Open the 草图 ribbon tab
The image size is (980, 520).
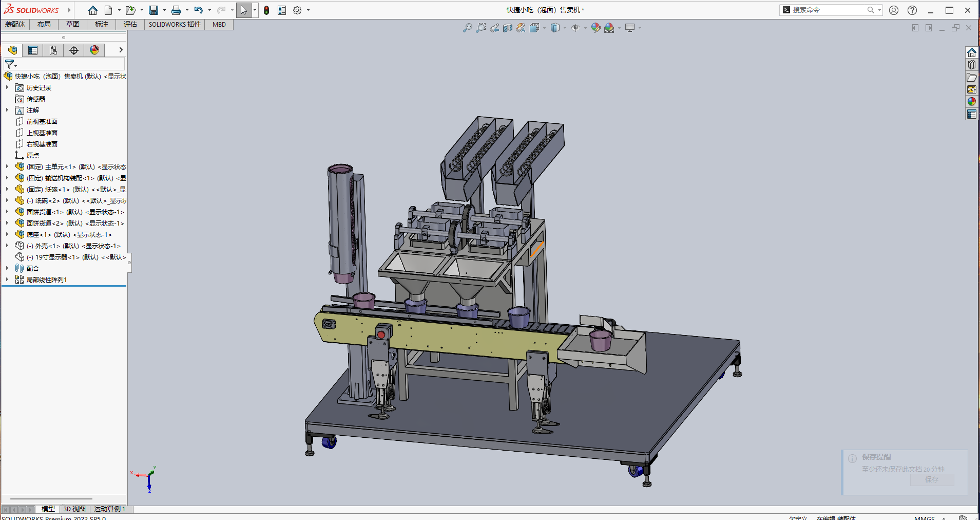click(73, 24)
